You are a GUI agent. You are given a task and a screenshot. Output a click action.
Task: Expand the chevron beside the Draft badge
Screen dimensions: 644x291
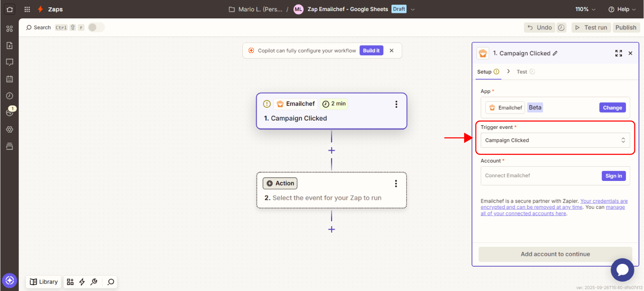[x=413, y=9]
